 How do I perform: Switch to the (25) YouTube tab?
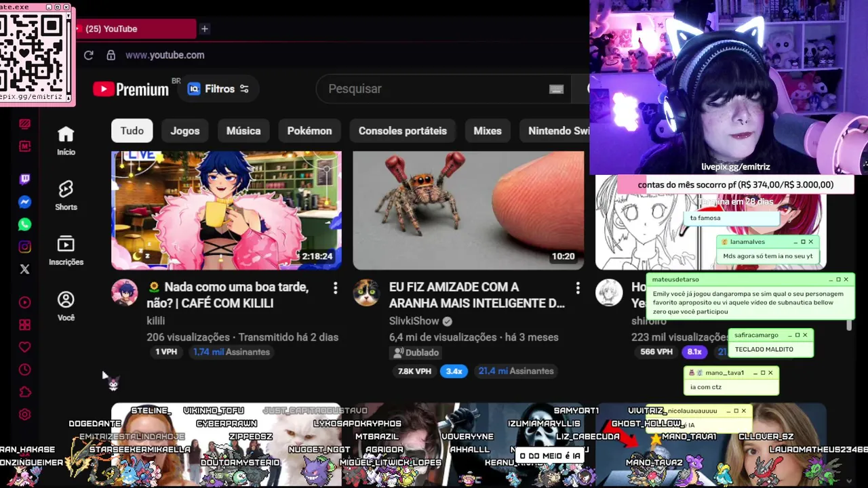pos(136,28)
